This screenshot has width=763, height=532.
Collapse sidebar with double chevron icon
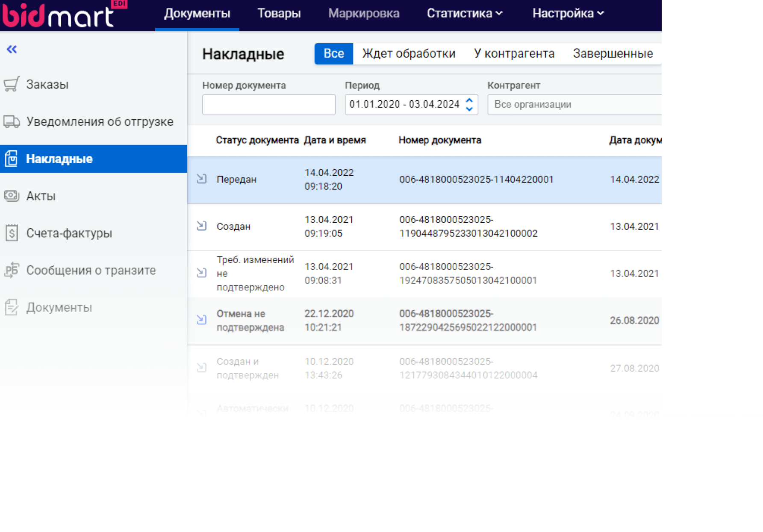(x=12, y=50)
